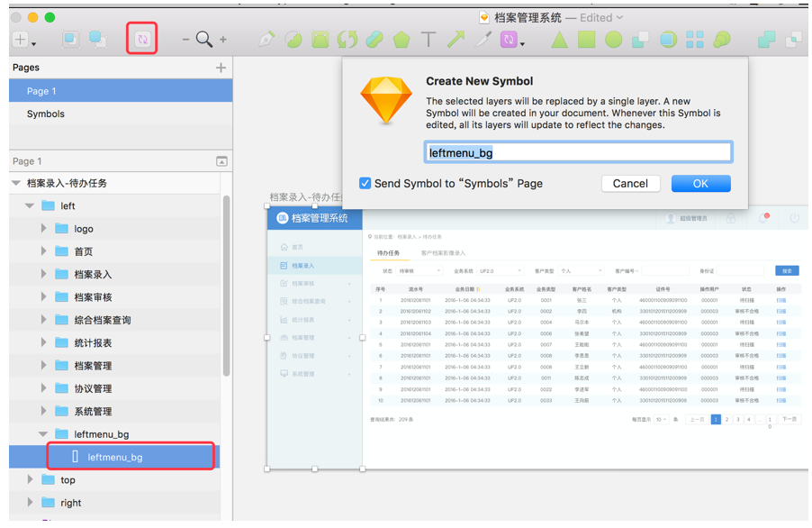Select the 档案审核 folder layer
The image size is (812, 528).
click(x=115, y=297)
